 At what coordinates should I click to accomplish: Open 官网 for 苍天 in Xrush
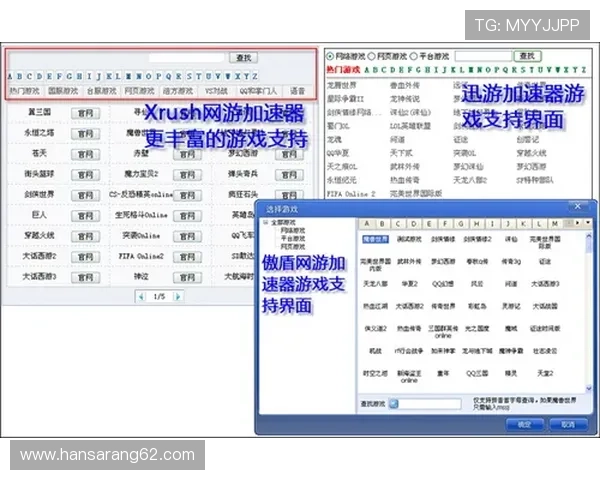(85, 154)
